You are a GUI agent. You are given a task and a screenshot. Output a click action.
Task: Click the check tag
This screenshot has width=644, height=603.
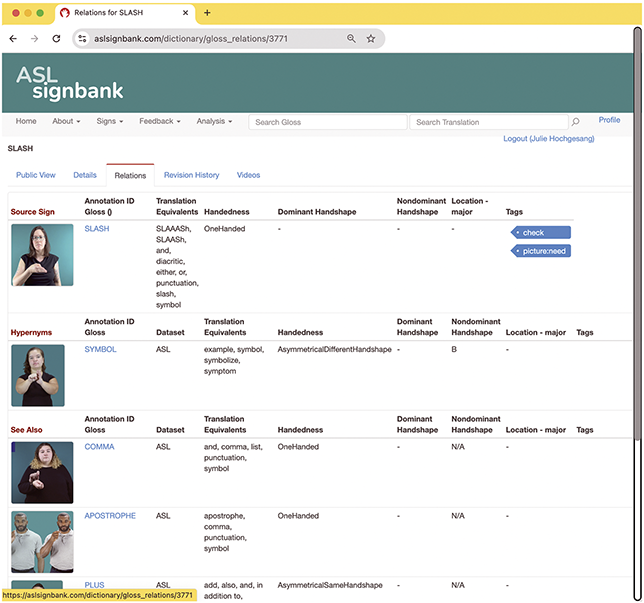540,232
